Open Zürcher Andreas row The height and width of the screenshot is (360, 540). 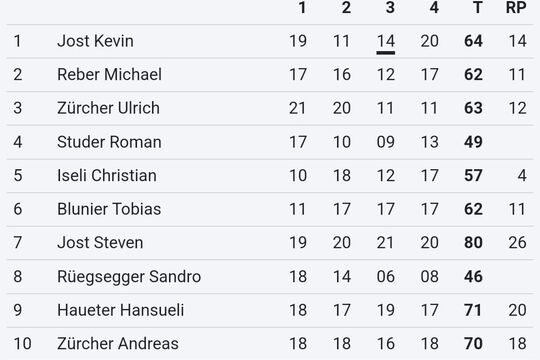coord(270,343)
